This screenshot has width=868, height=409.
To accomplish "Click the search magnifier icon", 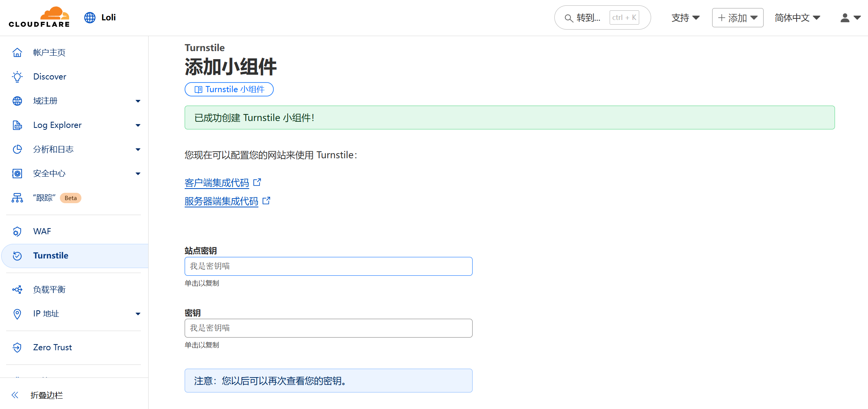I will (569, 18).
